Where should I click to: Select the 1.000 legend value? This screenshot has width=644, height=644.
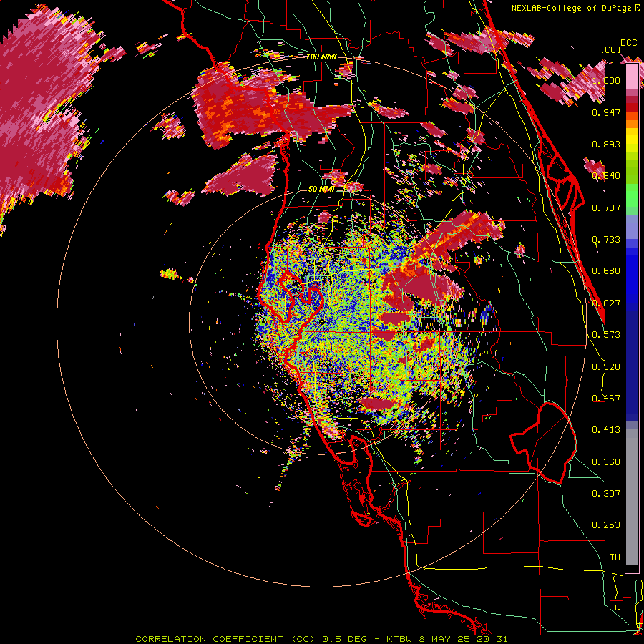click(606, 80)
